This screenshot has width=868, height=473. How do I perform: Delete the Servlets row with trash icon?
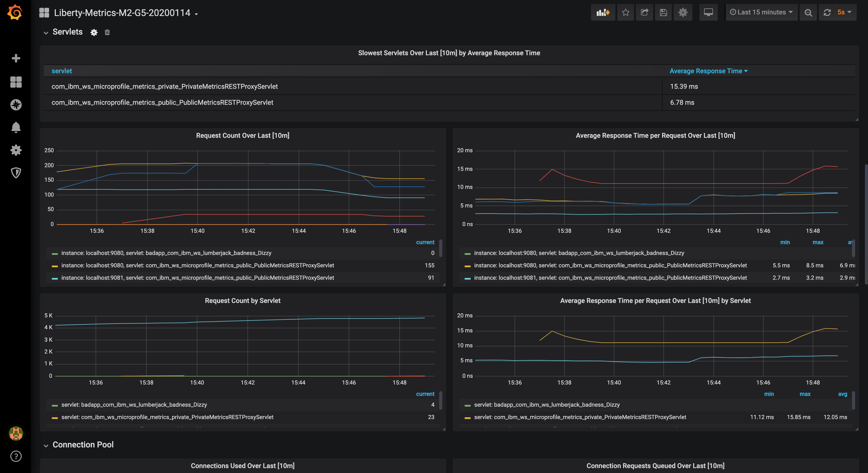coord(107,32)
